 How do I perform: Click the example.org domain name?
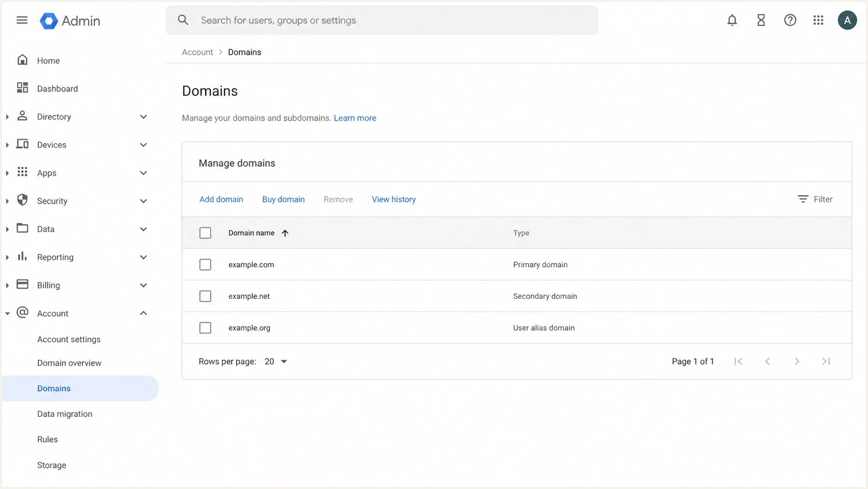click(249, 328)
